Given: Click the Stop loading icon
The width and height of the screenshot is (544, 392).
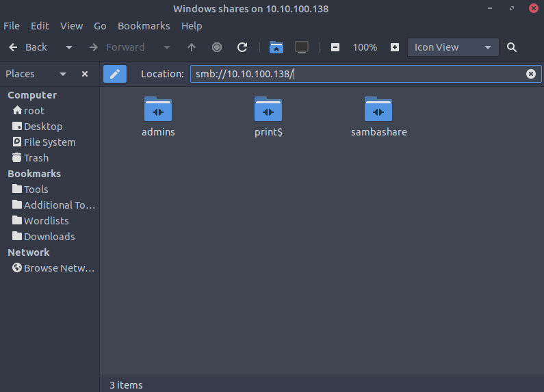Looking at the screenshot, I should coord(217,47).
